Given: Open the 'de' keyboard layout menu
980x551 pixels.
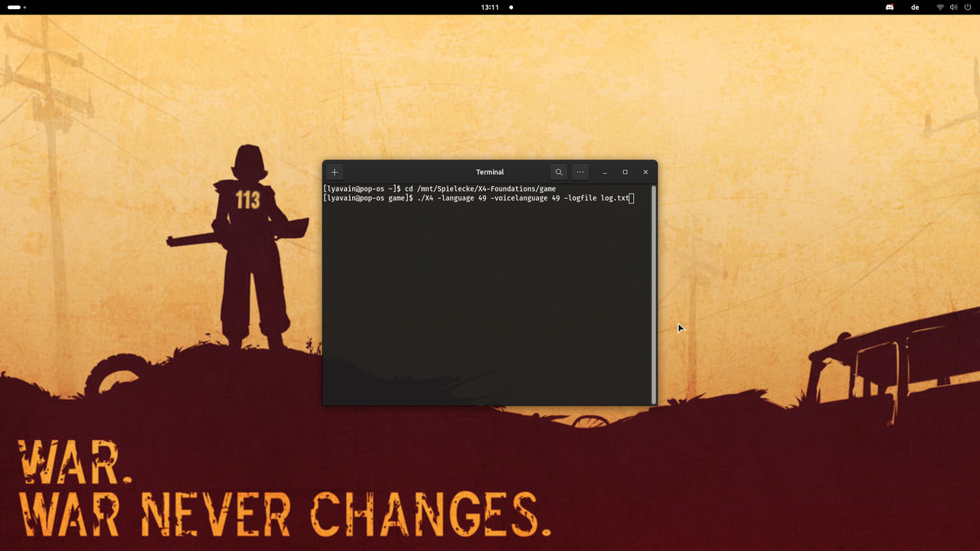Looking at the screenshot, I should click(915, 7).
